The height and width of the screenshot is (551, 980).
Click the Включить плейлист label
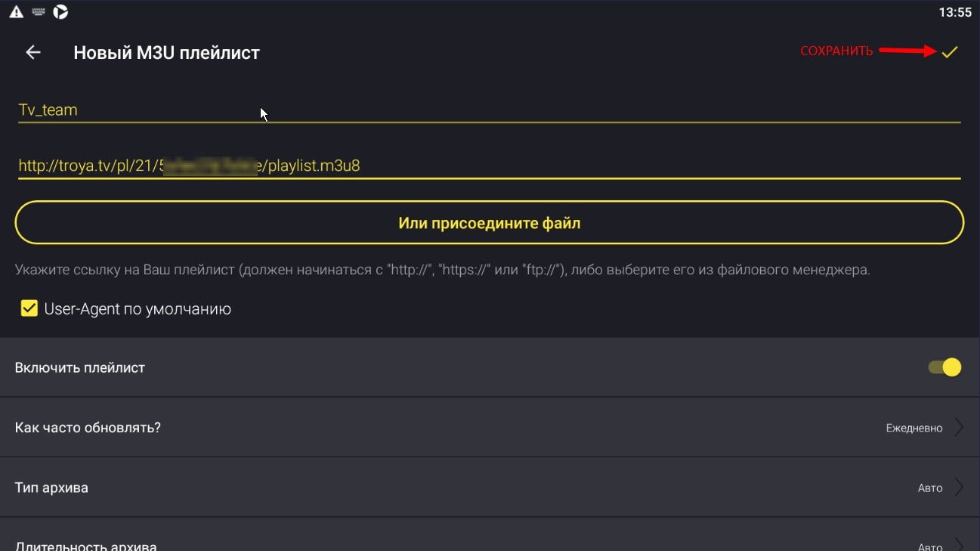point(79,368)
